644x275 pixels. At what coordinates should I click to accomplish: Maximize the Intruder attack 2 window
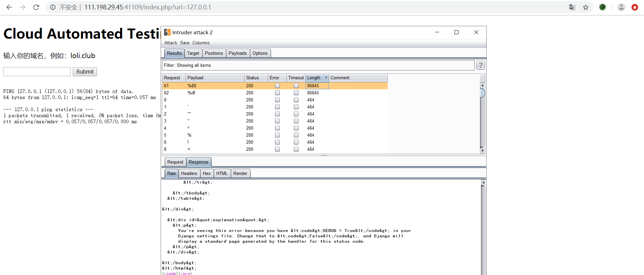coord(457,32)
